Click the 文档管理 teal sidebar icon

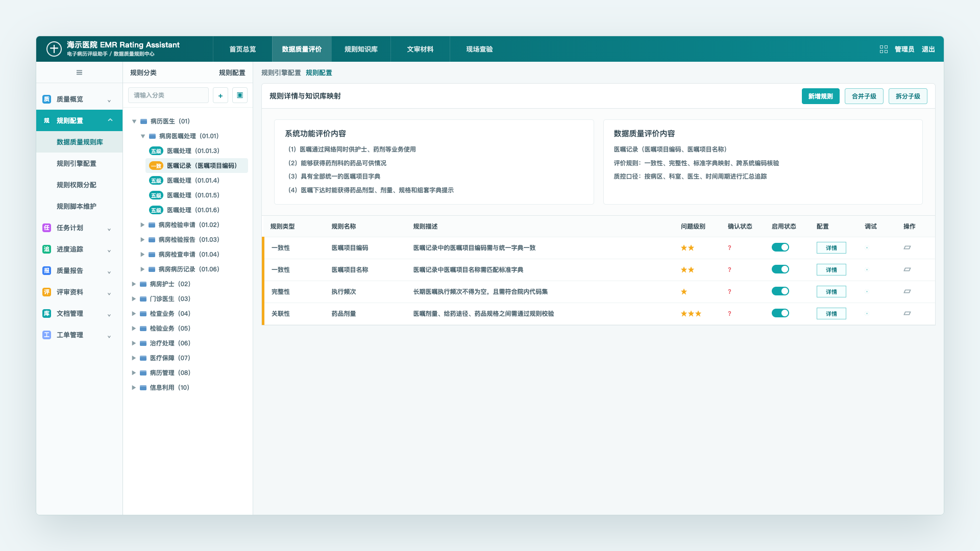coord(46,313)
